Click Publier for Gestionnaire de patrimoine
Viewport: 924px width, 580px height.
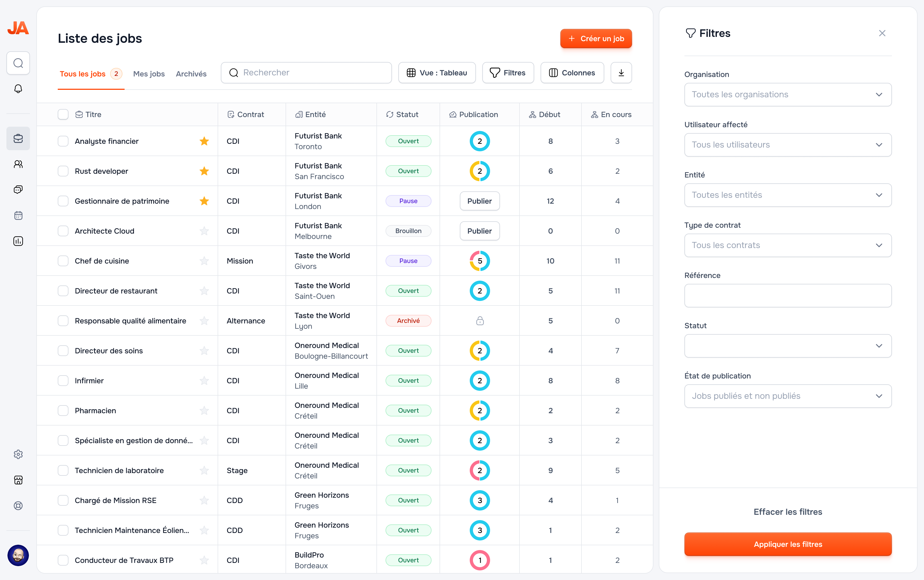click(479, 201)
